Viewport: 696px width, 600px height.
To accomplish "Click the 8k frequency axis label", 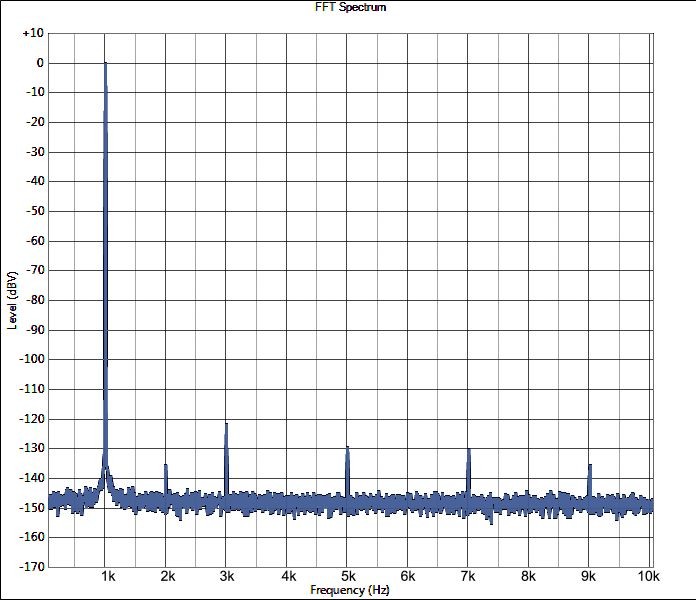I will [x=528, y=576].
